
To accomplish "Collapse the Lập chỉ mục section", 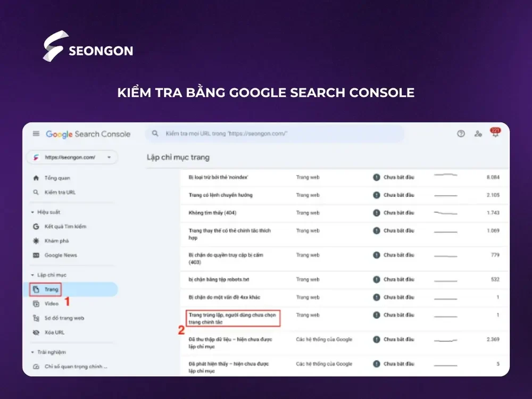I will coord(48,275).
